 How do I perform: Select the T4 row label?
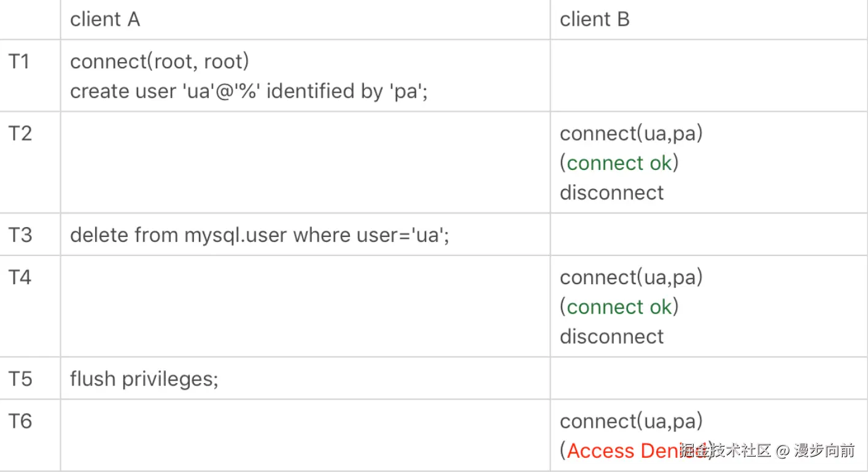coord(20,277)
